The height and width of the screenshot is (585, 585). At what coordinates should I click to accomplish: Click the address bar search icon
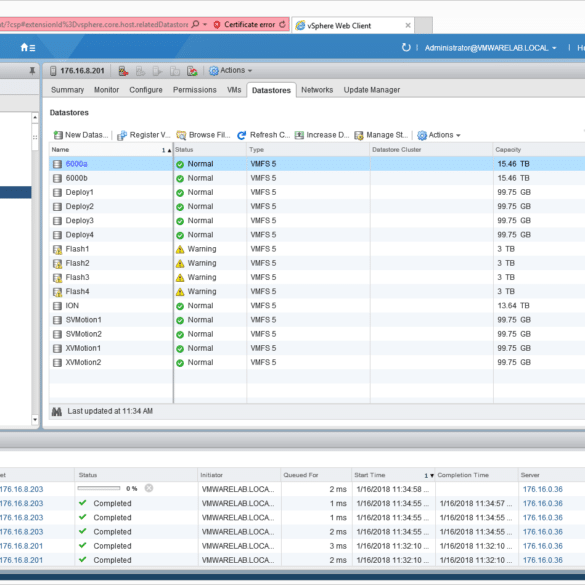click(195, 24)
